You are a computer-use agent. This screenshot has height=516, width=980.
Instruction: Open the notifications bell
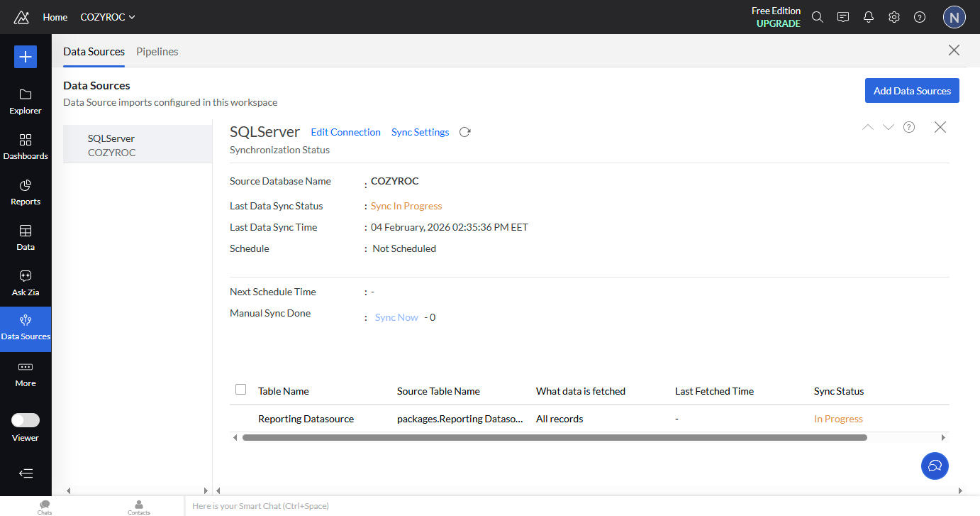pyautogui.click(x=868, y=17)
